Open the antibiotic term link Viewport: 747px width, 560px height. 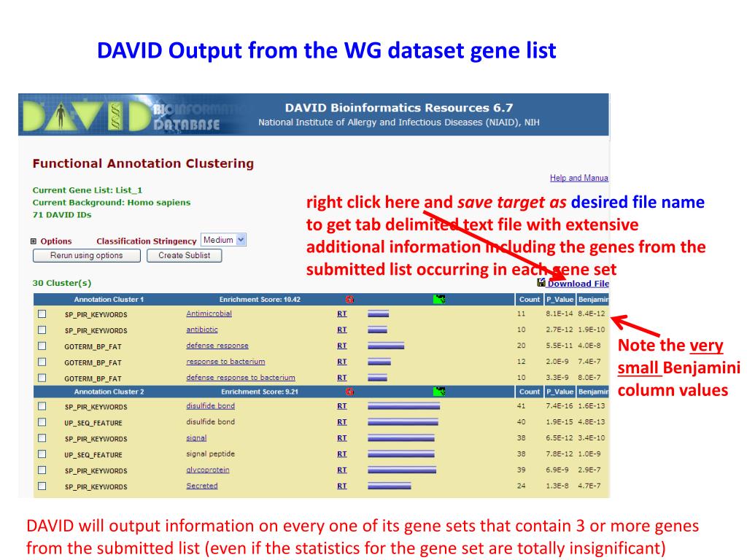pos(202,330)
